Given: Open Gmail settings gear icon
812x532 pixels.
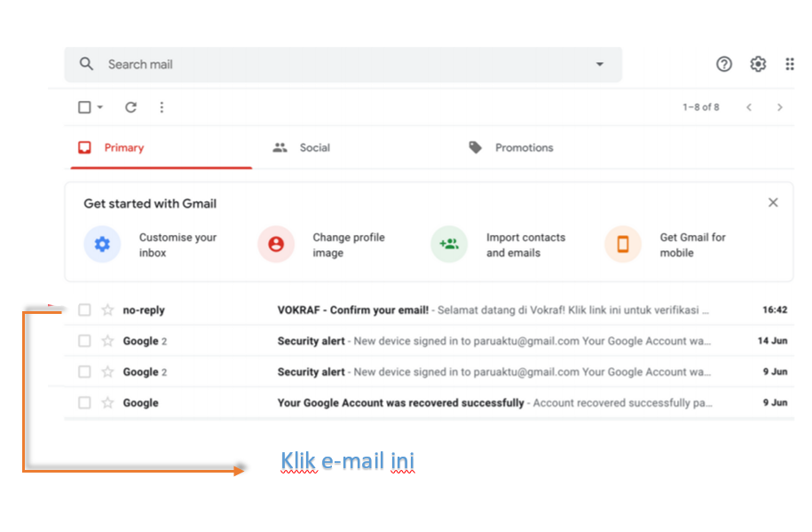Looking at the screenshot, I should 758,64.
